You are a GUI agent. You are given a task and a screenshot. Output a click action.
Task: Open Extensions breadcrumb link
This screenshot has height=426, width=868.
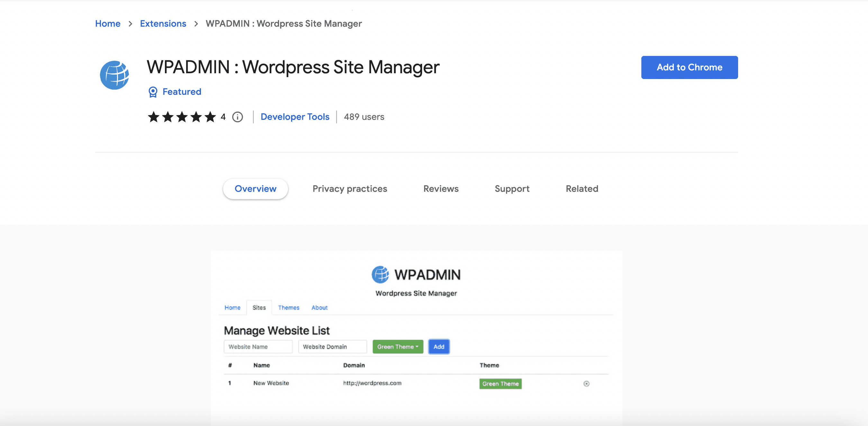click(x=163, y=23)
